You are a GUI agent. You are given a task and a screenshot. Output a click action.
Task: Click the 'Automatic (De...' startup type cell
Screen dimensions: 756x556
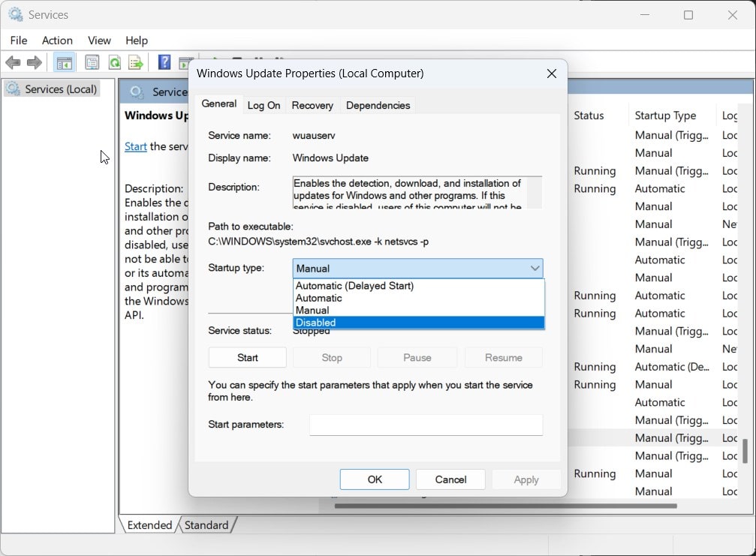tap(672, 367)
